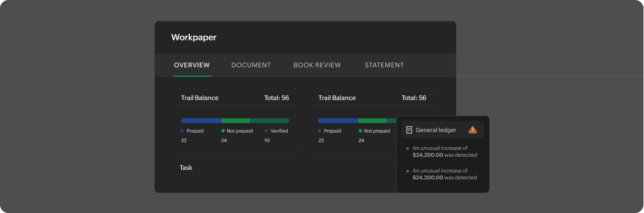644x213 pixels.
Task: Click the green Not prepaid dot in left card
Action: point(222,131)
